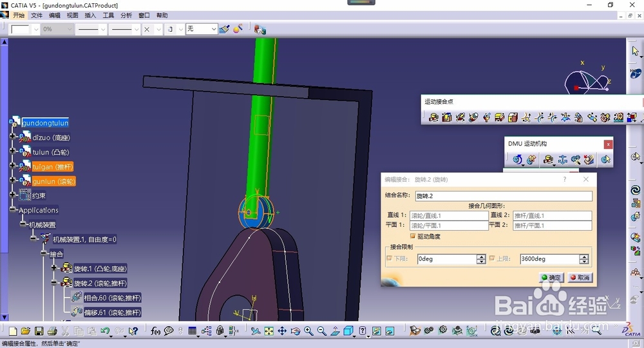Screen dimensions: 644x348
Task: Increase the lower limit with up spinner
Action: pyautogui.click(x=481, y=256)
